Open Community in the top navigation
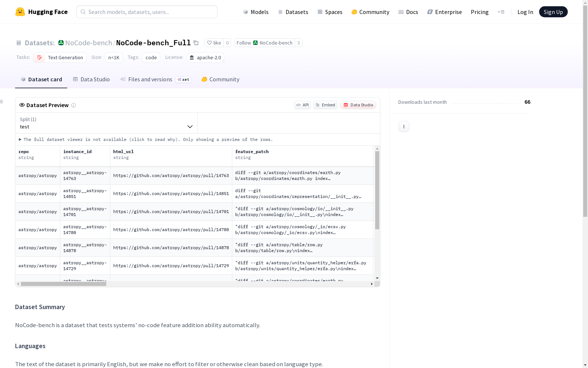Image resolution: width=588 pixels, height=368 pixels. (x=370, y=12)
